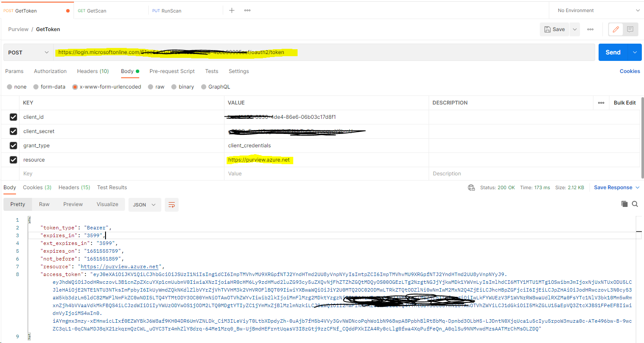Open request Settings tab

(239, 71)
